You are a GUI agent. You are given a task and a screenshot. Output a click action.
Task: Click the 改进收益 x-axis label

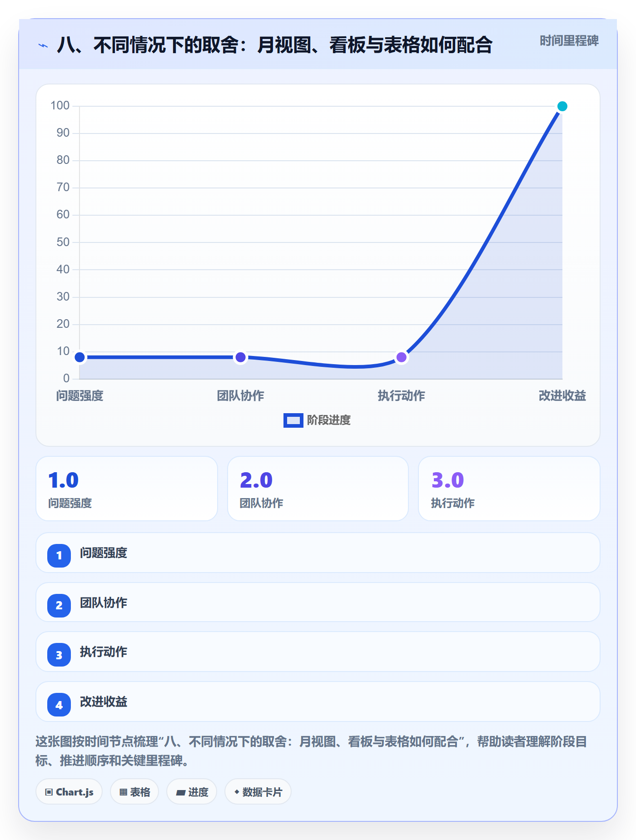pyautogui.click(x=562, y=396)
